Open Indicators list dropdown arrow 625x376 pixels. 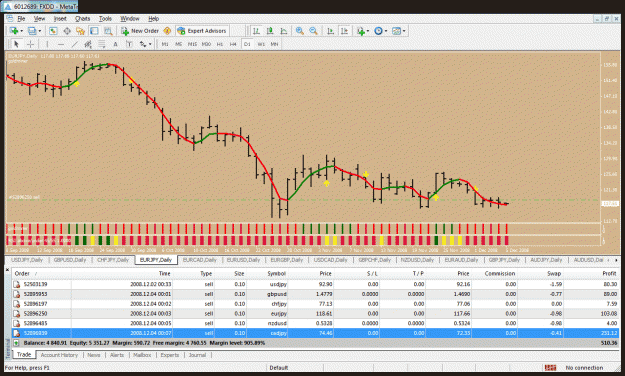click(x=368, y=31)
